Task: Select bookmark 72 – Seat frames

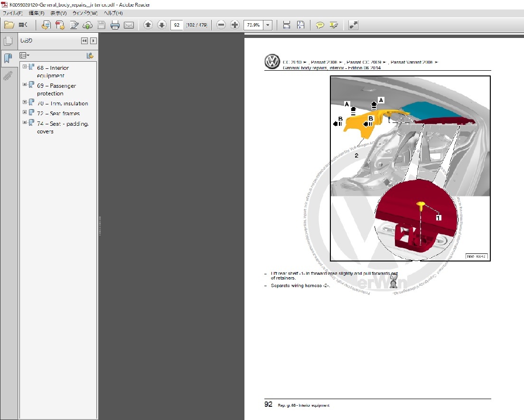Action: pos(58,113)
